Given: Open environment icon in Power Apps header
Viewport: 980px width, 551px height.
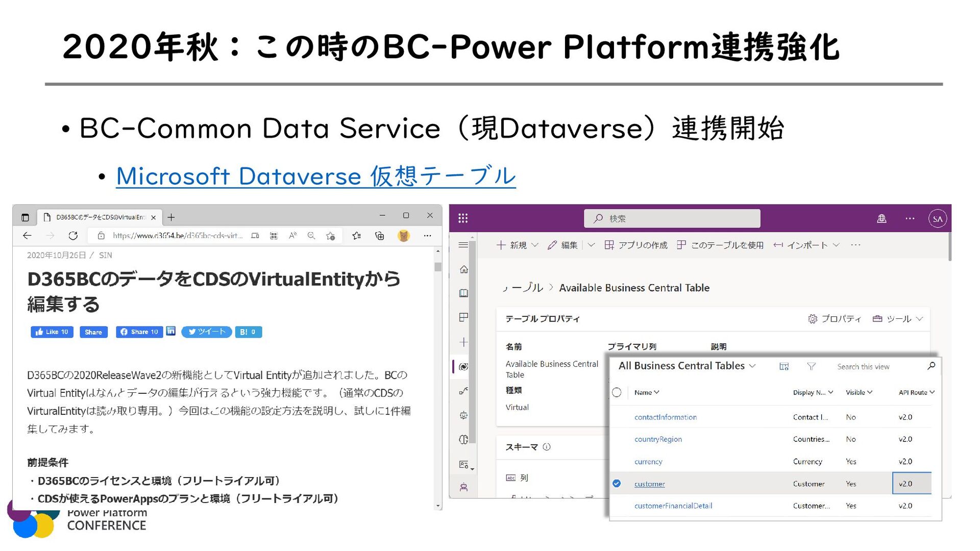Looking at the screenshot, I should [x=881, y=218].
